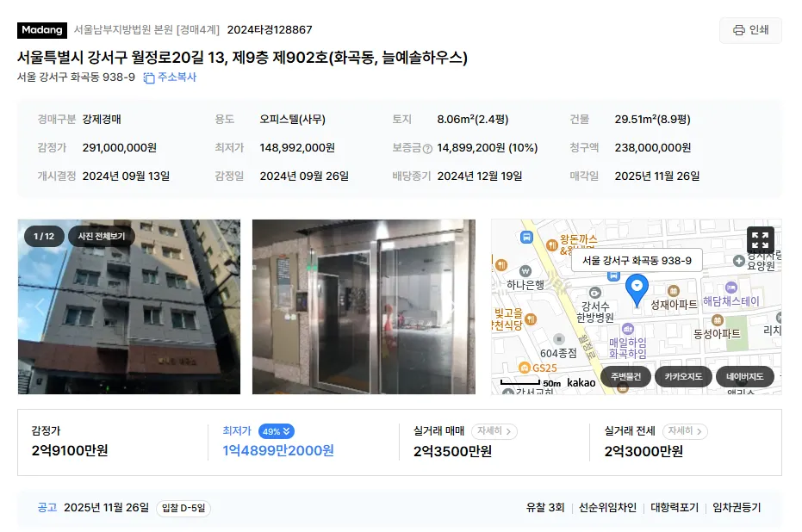
Task: Open the building exterior photo
Action: coord(129,306)
